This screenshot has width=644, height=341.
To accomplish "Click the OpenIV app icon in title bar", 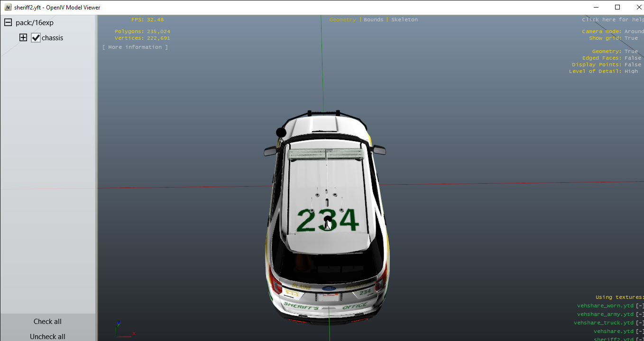I will (x=8, y=8).
